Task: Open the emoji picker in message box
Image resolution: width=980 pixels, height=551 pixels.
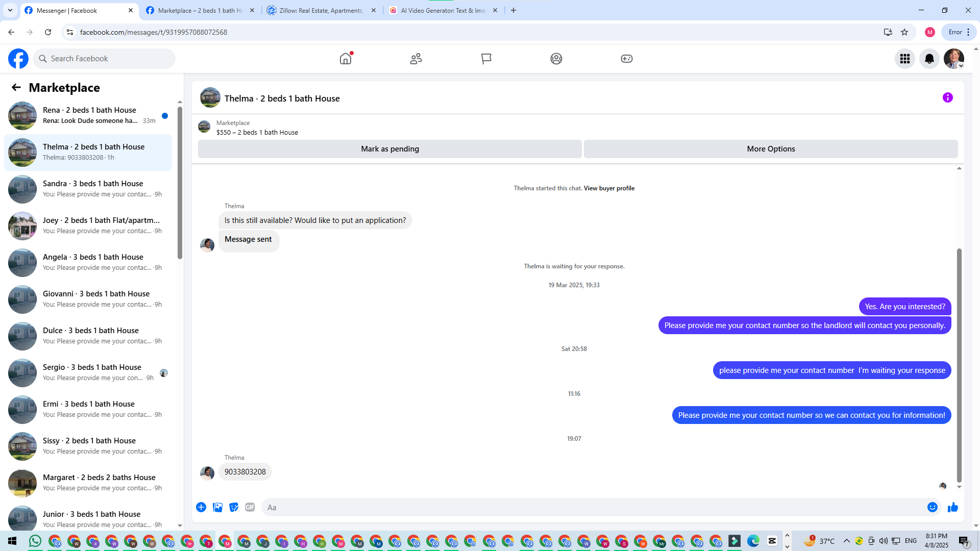Action: [x=932, y=507]
